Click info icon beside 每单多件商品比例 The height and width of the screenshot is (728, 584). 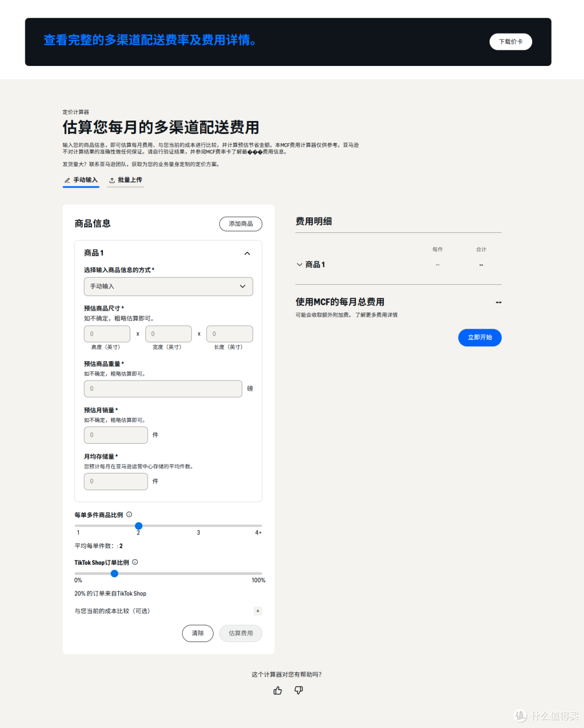(x=129, y=515)
